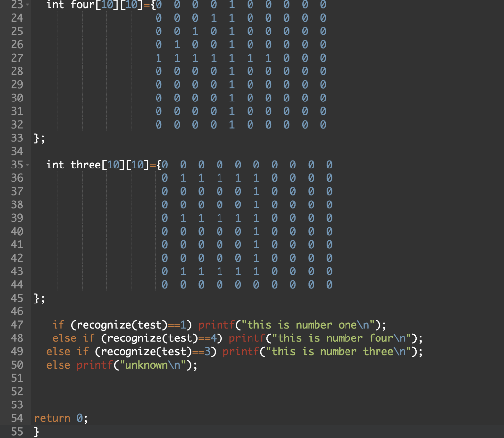Screen dimensions: 504x438
Task: Click line number 48 in the gutter
Action: pyautogui.click(x=17, y=338)
